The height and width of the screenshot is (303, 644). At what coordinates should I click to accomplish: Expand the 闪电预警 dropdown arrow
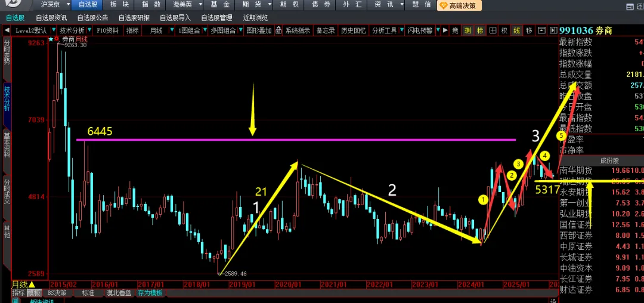coord(438,30)
